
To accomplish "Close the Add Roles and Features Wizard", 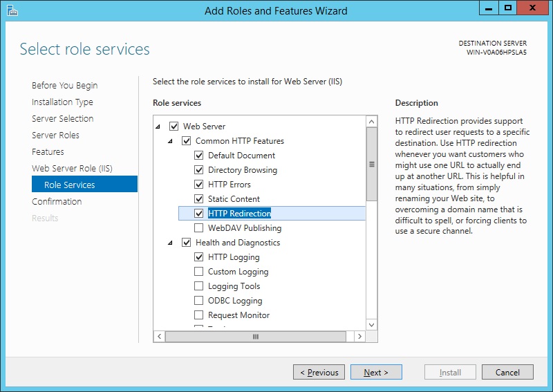I will coord(532,8).
